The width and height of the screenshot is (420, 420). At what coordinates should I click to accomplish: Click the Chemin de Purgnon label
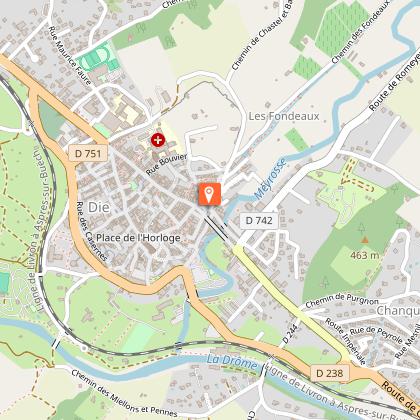(342, 301)
